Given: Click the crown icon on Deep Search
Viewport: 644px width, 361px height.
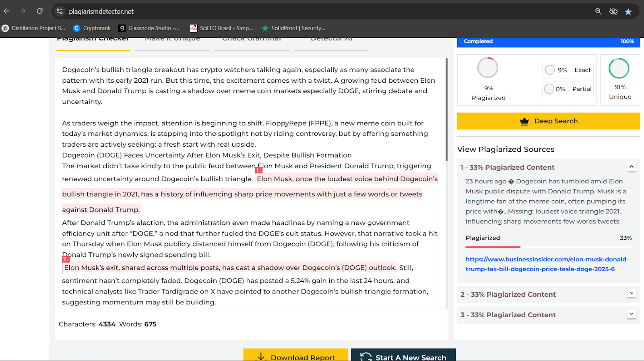Looking at the screenshot, I should coord(524,121).
